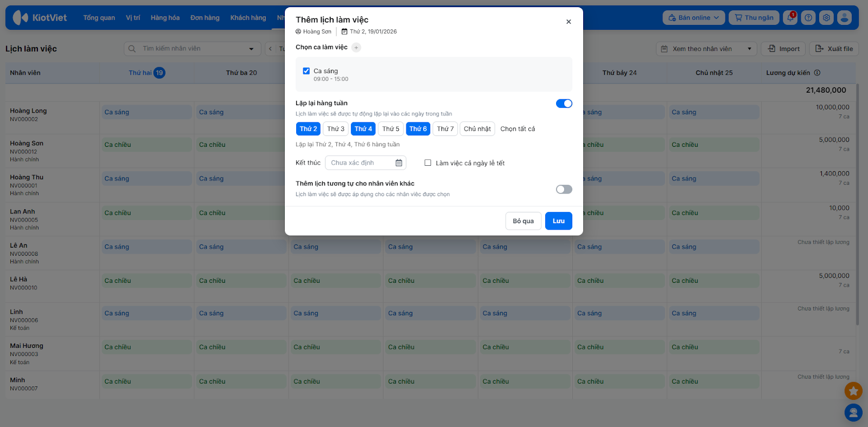Click the Thu ngân button
The image size is (868, 427).
(754, 18)
